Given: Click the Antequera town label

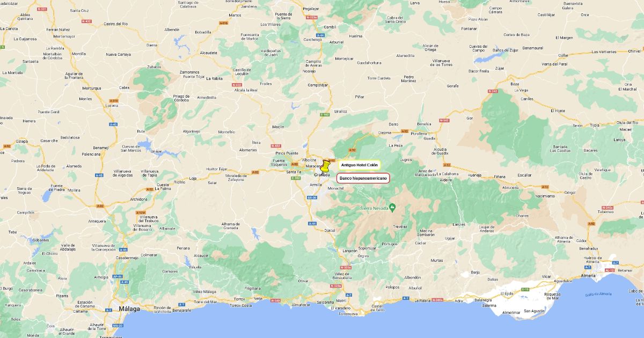Looking at the screenshot, I should (97, 221).
